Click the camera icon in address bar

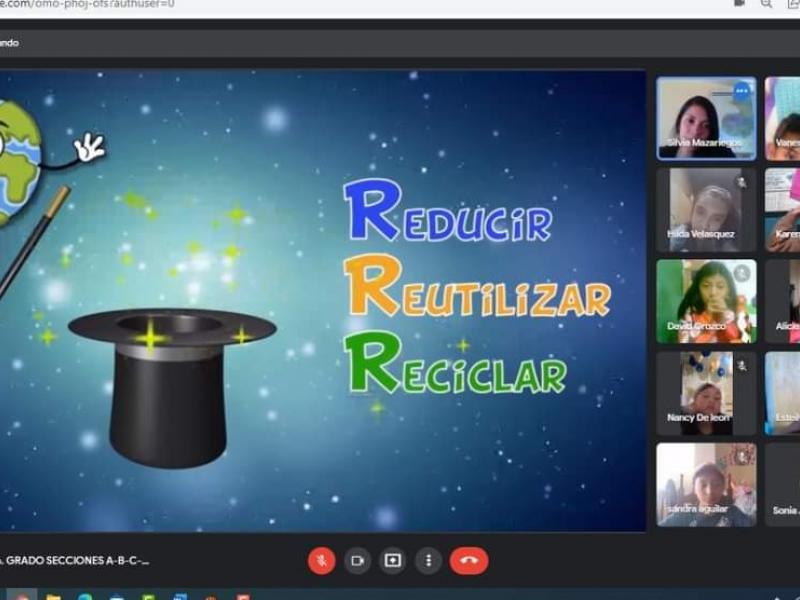[740, 4]
